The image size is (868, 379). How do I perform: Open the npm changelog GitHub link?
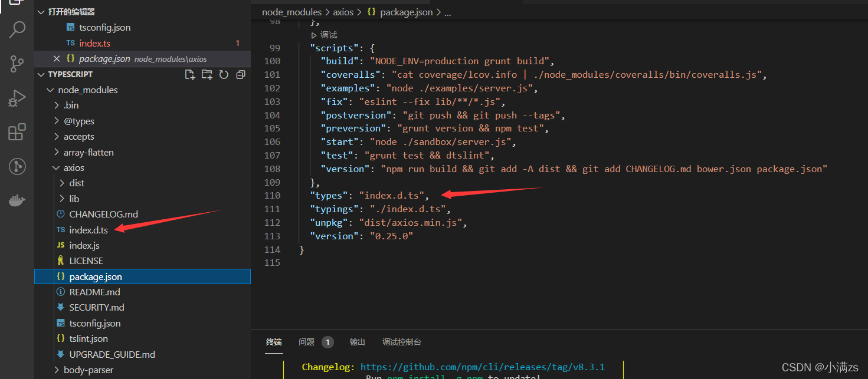tap(482, 367)
